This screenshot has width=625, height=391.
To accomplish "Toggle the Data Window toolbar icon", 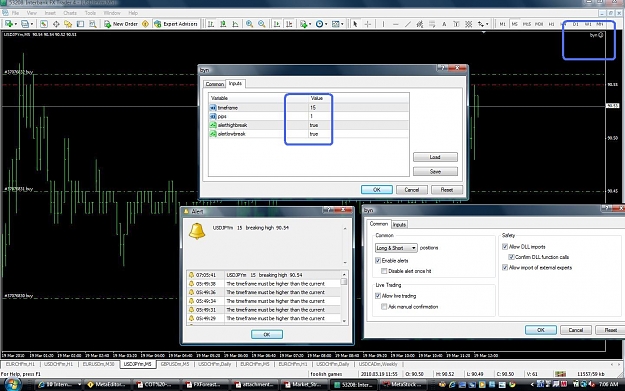I will click(x=56, y=24).
